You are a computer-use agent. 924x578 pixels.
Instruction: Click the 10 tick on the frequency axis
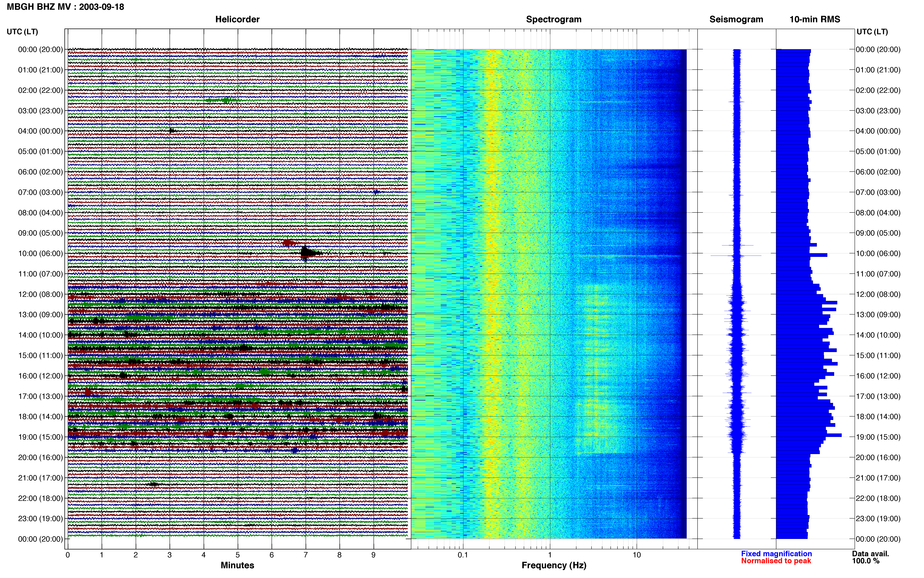637,555
